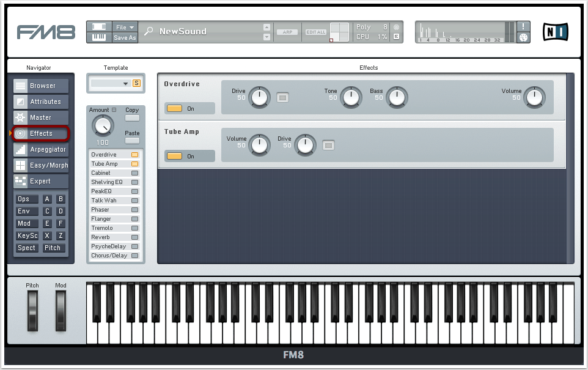Click the keyboard view icon in header
This screenshot has width=588, height=370.
click(x=98, y=37)
